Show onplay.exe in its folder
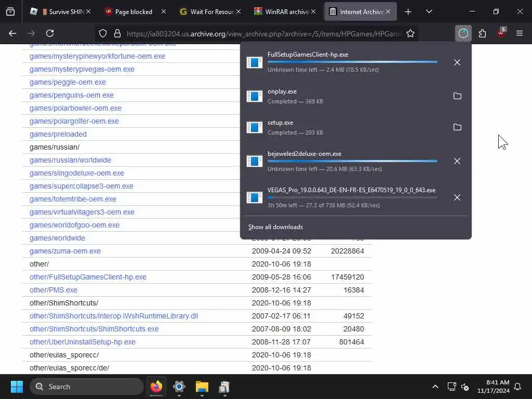The width and height of the screenshot is (532, 399). coord(457,96)
